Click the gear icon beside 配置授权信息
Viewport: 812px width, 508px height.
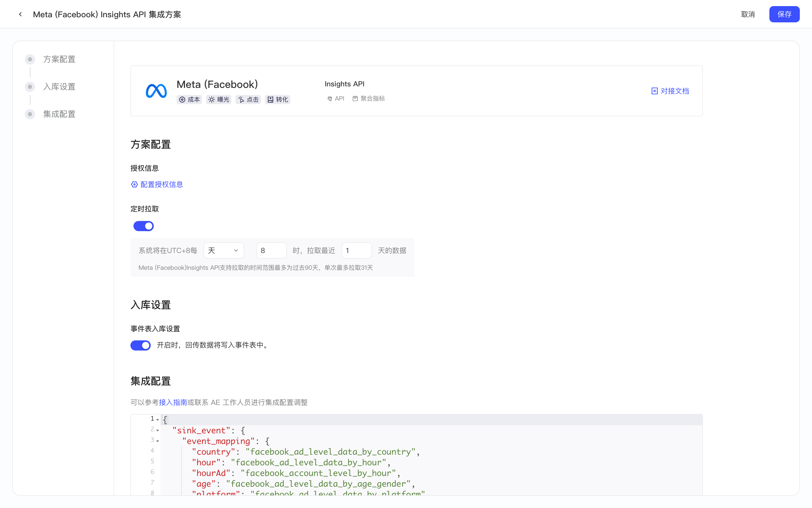[134, 184]
